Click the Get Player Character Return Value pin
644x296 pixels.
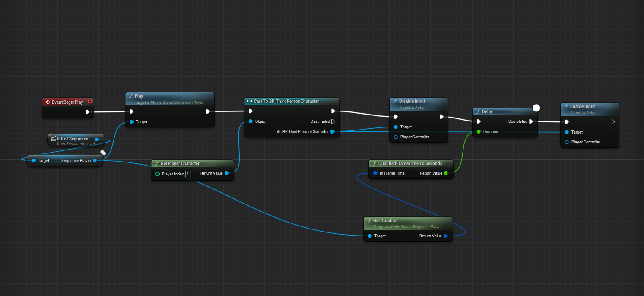click(226, 173)
